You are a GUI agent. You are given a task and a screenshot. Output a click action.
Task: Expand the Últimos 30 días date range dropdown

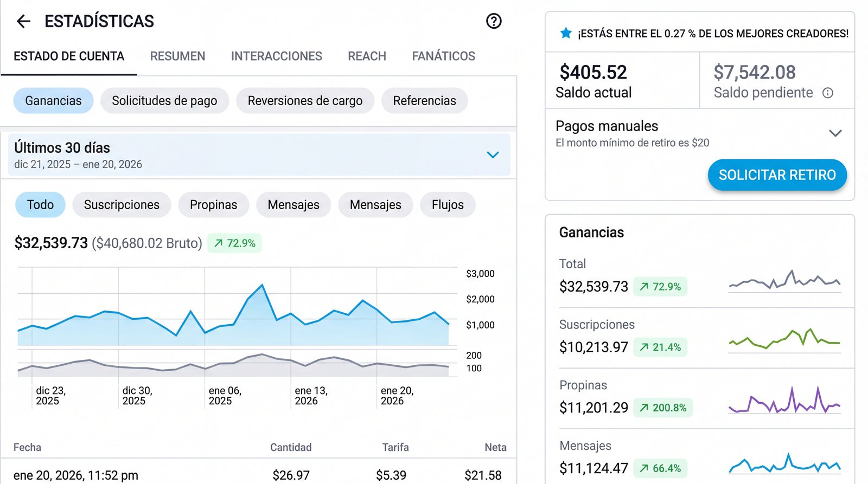(x=492, y=155)
